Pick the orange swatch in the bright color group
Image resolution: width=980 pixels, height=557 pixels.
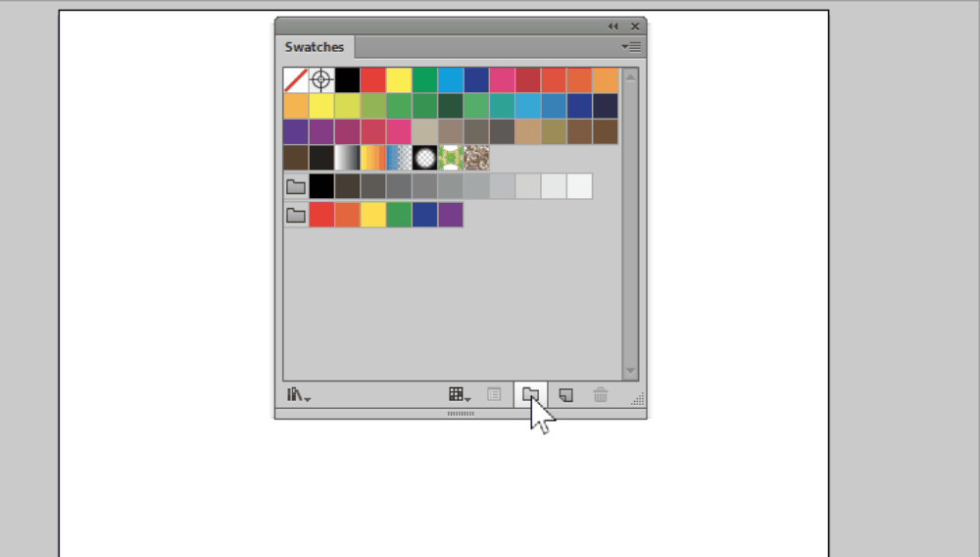[347, 215]
